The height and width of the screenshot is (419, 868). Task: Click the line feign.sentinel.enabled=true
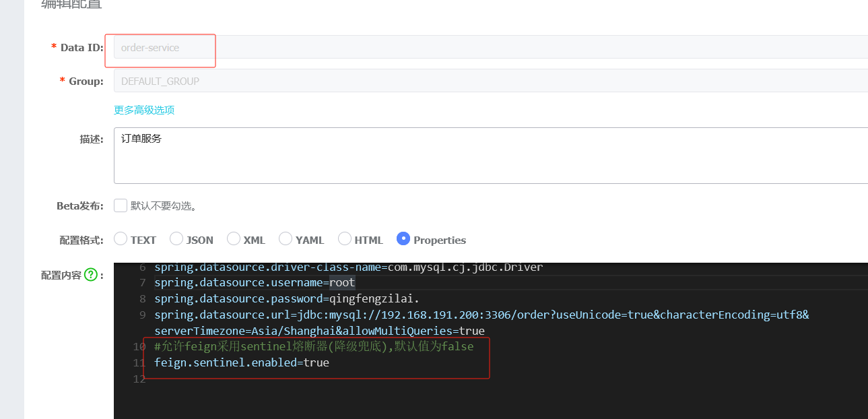[242, 363]
